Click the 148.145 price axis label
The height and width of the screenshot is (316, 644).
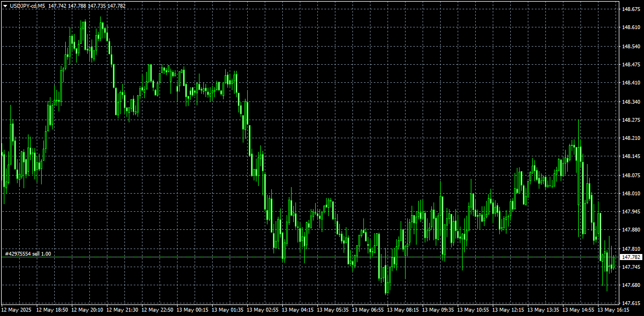[x=632, y=156]
